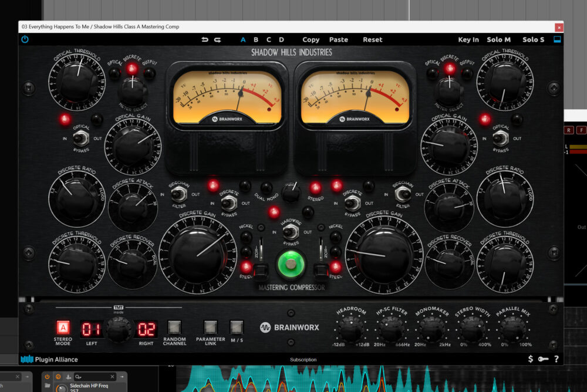Flip the left Sidechain Filter switch

[179, 194]
